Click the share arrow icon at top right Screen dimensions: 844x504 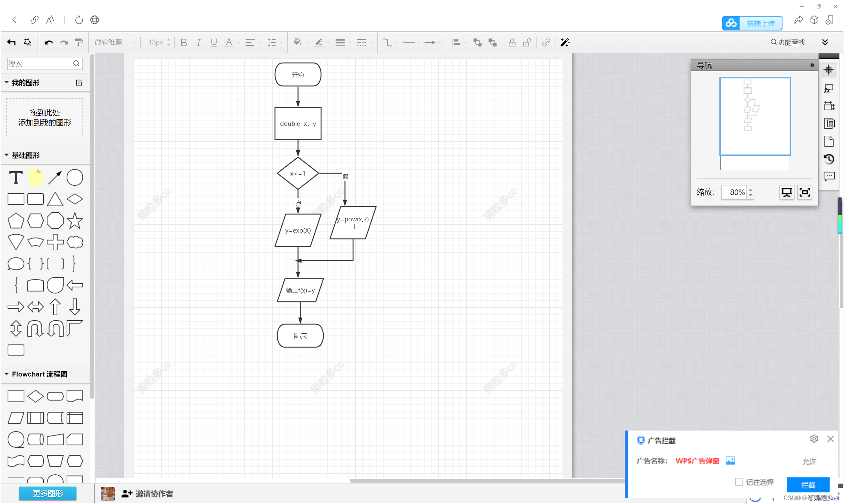pos(799,20)
